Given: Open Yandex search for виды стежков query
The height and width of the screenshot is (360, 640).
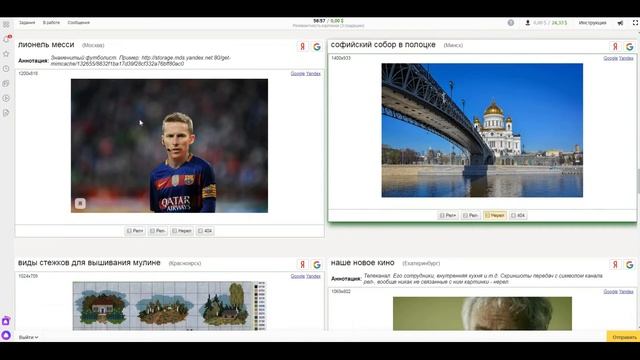Looking at the screenshot, I should click(x=302, y=264).
